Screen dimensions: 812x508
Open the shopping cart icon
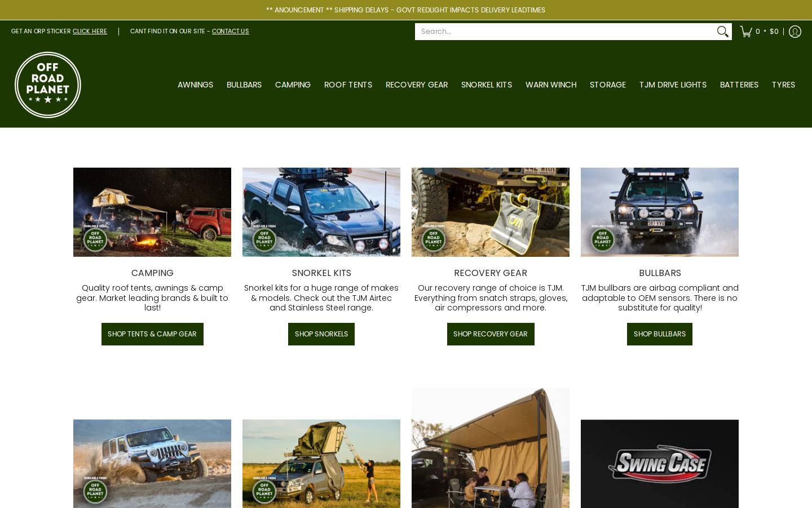[x=746, y=32]
